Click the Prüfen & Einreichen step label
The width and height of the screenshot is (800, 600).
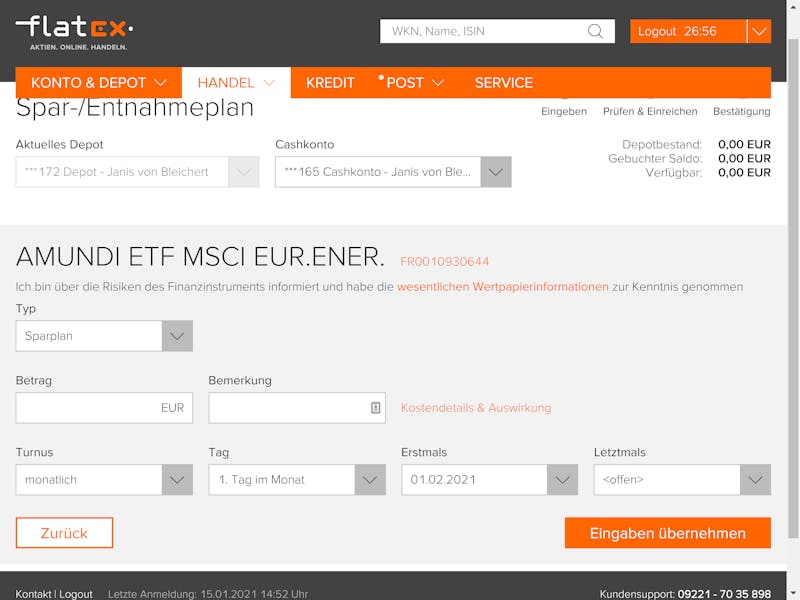[650, 111]
